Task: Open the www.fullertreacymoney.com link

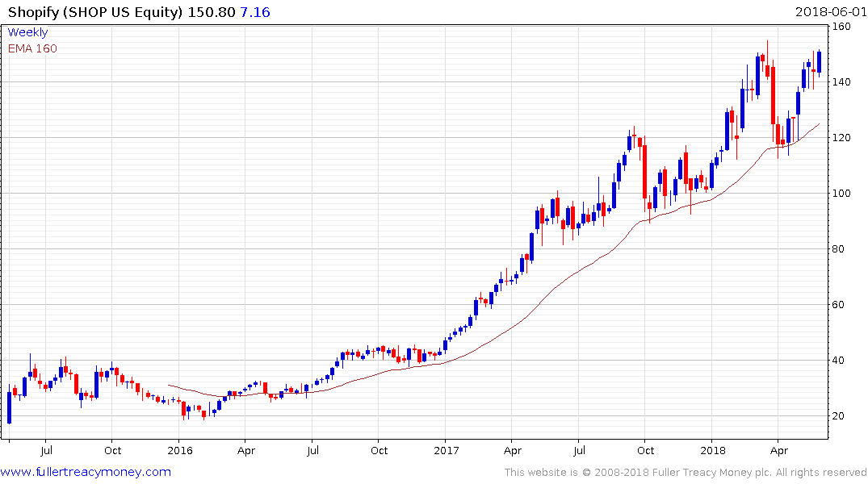Action: pos(86,472)
